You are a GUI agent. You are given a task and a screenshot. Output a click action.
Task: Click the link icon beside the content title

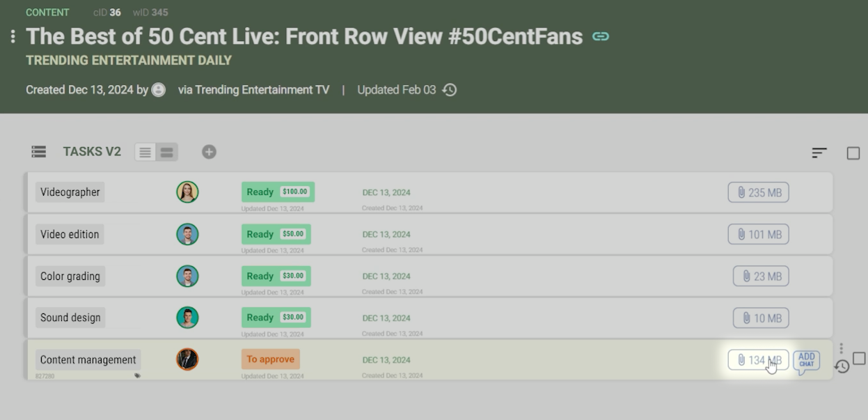pos(601,36)
